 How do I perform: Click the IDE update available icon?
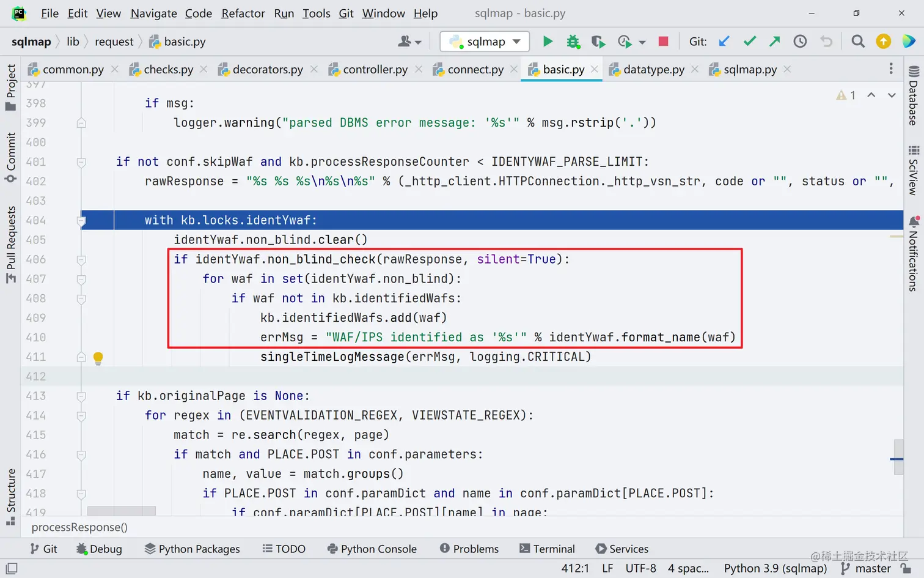click(x=884, y=42)
